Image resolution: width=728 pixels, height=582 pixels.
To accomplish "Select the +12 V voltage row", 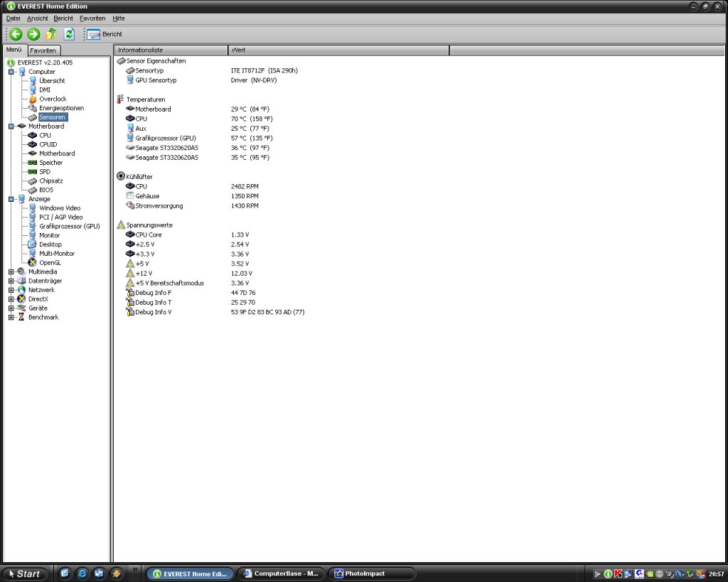I will coord(189,274).
